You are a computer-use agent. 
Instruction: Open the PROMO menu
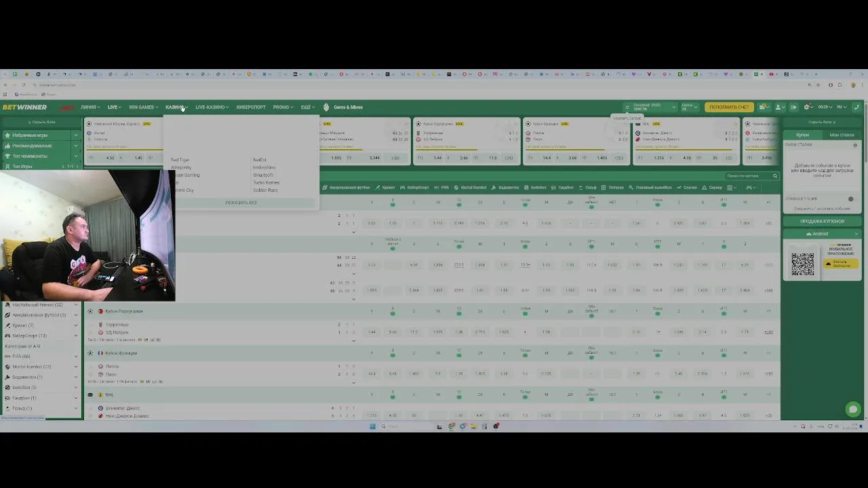click(283, 107)
